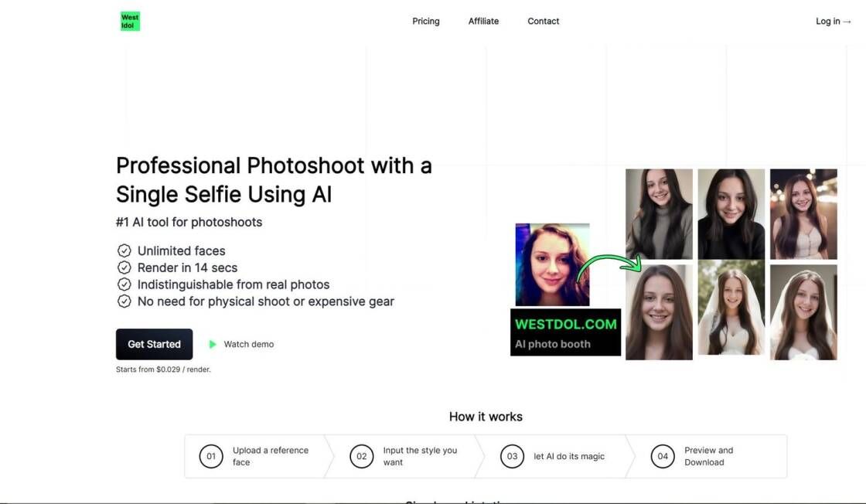Select the 04 step circle

pos(663,457)
